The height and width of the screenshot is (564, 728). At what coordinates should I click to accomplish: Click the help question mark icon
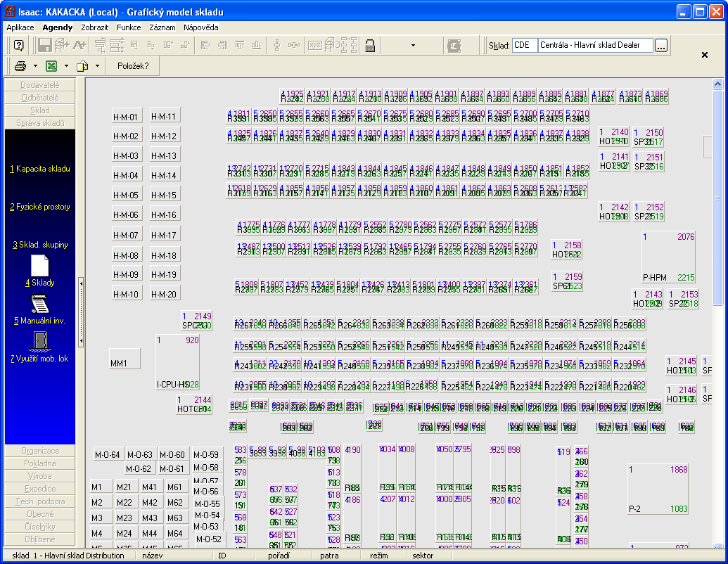click(x=19, y=45)
